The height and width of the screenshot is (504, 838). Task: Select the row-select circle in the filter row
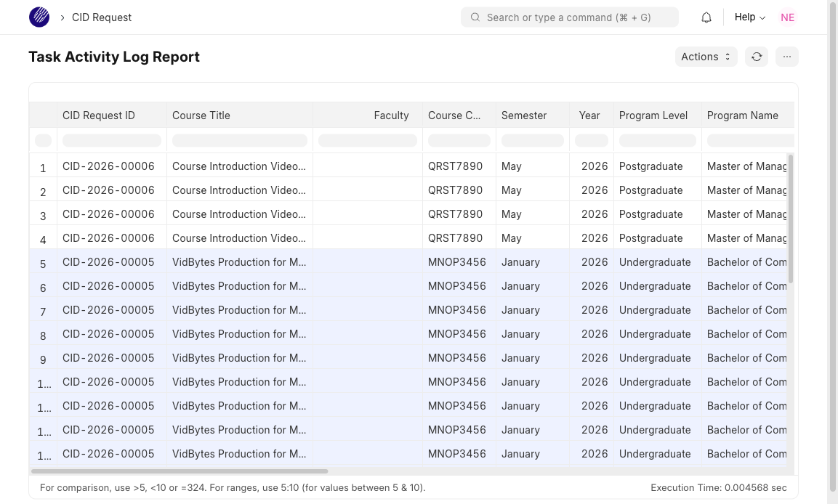[43, 139]
